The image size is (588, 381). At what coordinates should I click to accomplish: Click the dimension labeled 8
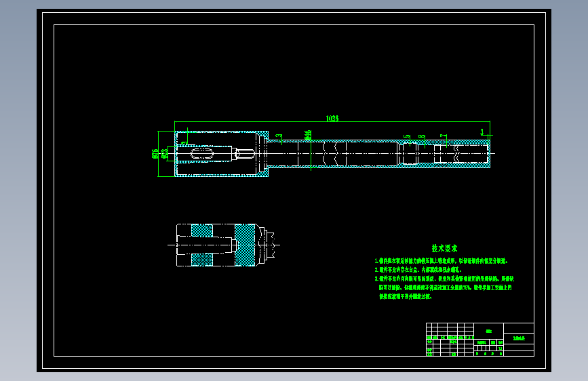(x=421, y=137)
